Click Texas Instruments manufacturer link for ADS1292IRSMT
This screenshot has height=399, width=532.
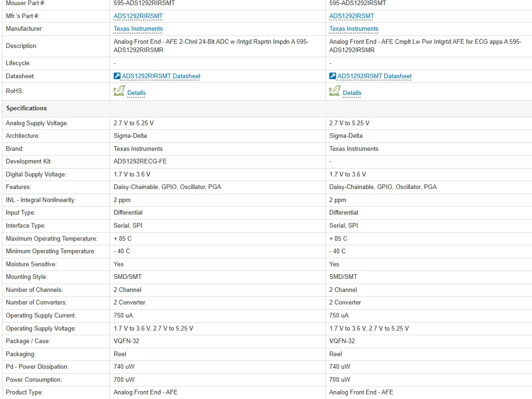pos(354,29)
